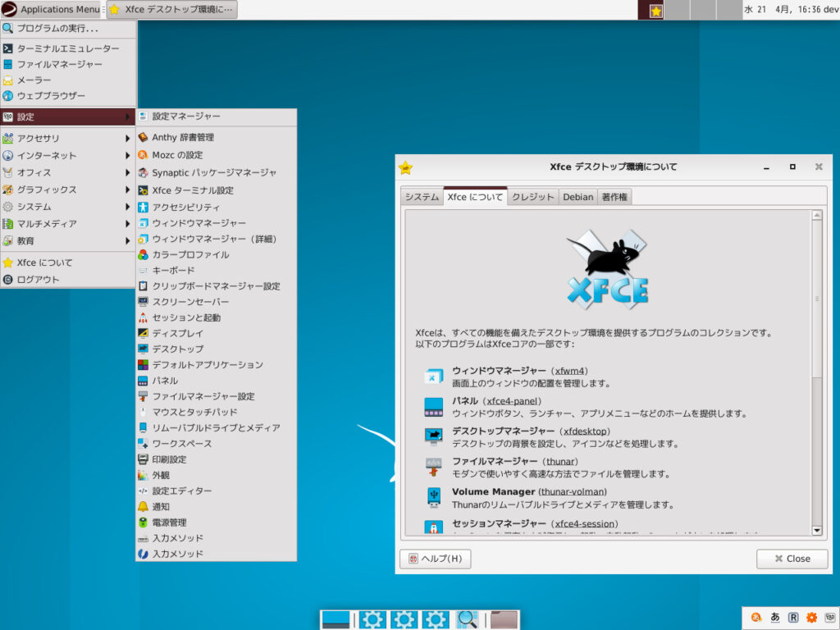Click the half-width character icon in tray

[x=831, y=617]
